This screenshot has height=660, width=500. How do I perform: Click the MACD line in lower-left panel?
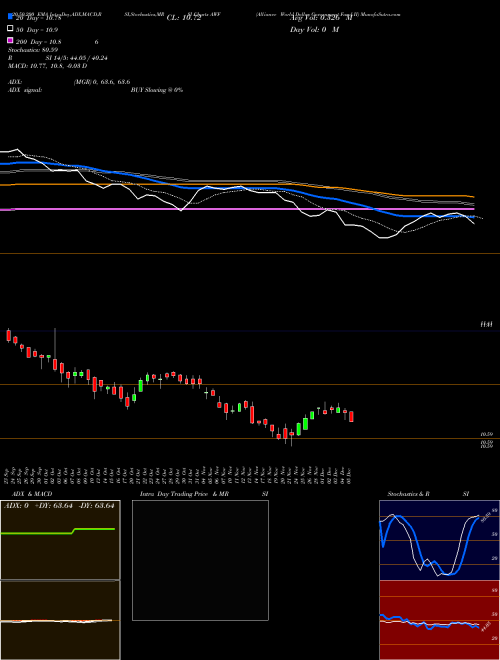click(x=56, y=621)
